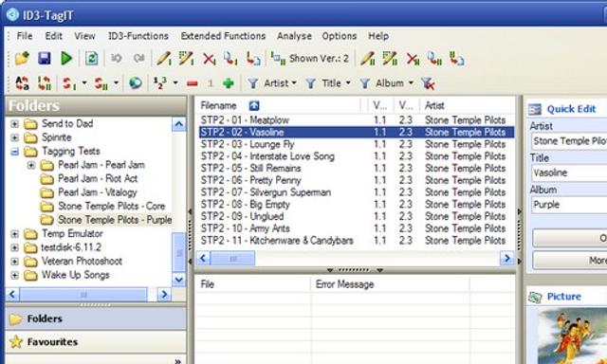Image resolution: width=607 pixels, height=364 pixels.
Task: Toggle the Shown Ver.: 2 button
Action: (x=310, y=59)
